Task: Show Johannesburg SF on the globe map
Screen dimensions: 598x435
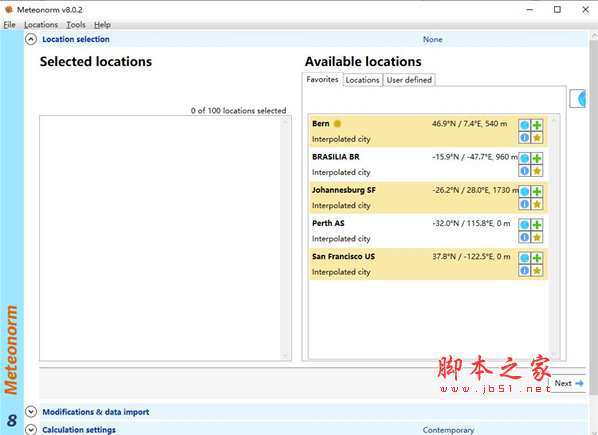Action: pyautogui.click(x=524, y=191)
